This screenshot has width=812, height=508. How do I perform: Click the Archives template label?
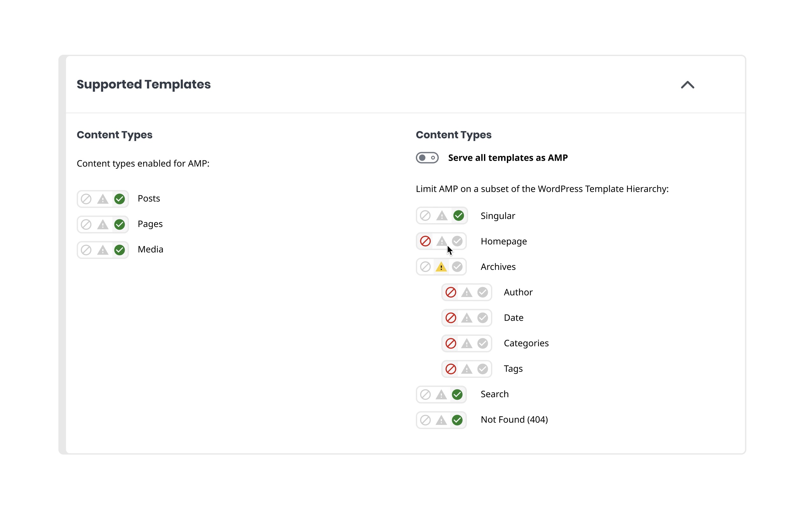[x=498, y=267]
